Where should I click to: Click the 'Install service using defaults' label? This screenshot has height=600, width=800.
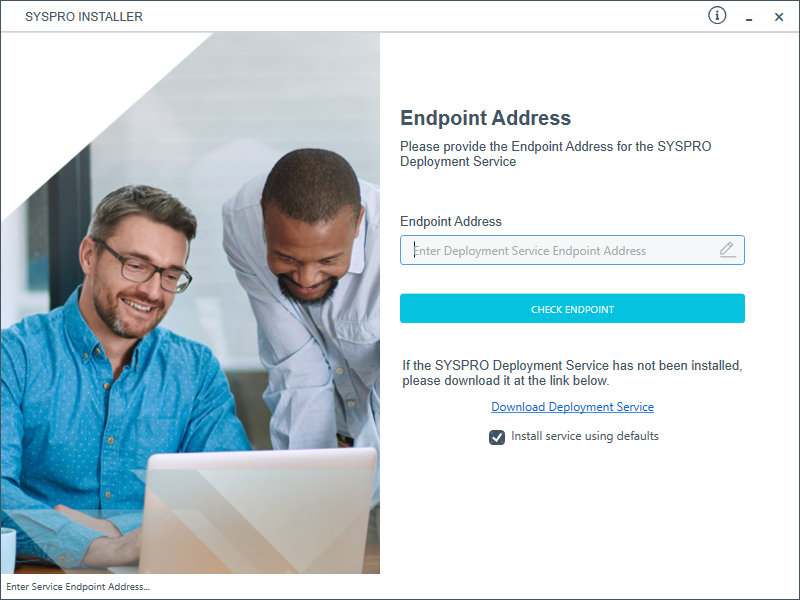click(585, 436)
